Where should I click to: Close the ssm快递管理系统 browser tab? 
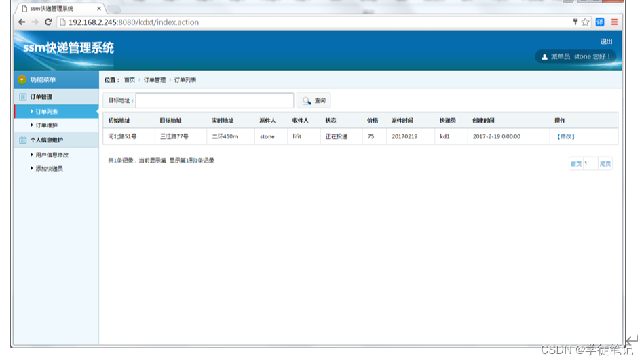[99, 9]
